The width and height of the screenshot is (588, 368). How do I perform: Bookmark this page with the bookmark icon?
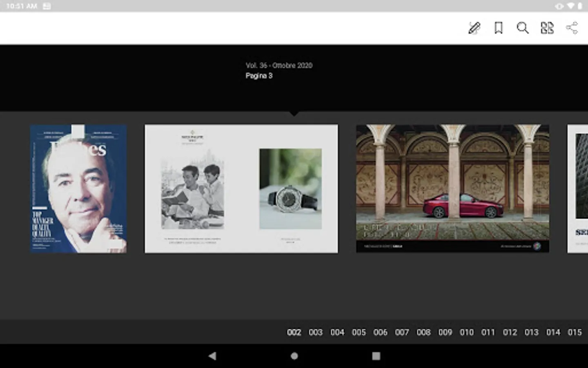498,28
